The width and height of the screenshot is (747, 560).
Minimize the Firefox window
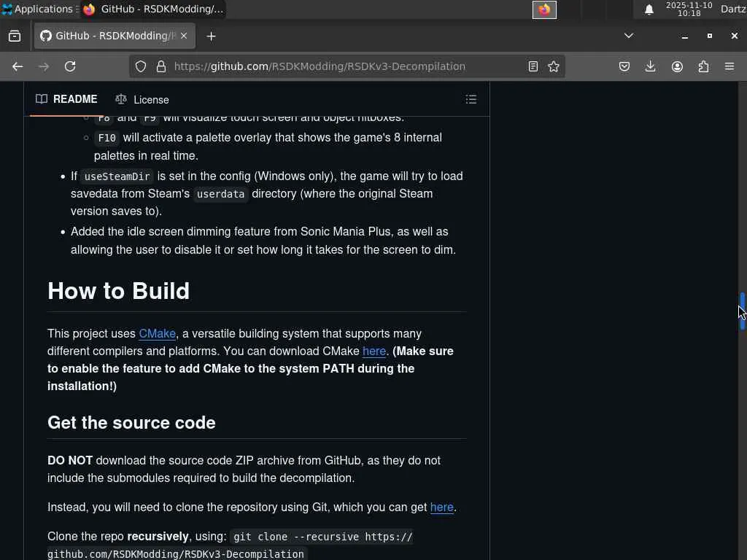tap(684, 36)
